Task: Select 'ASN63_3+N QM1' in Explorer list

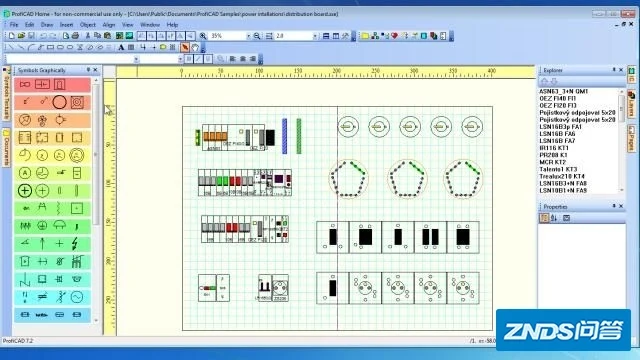Action: click(564, 91)
